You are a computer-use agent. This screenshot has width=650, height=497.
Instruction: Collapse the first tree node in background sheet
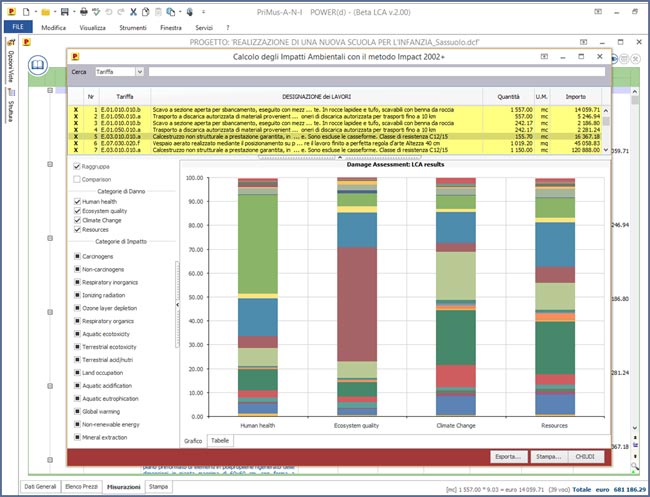tap(50, 90)
